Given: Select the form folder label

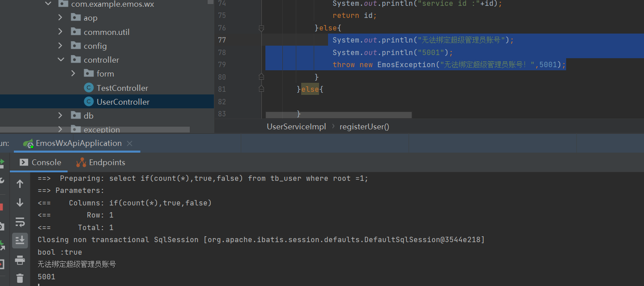Looking at the screenshot, I should point(105,74).
